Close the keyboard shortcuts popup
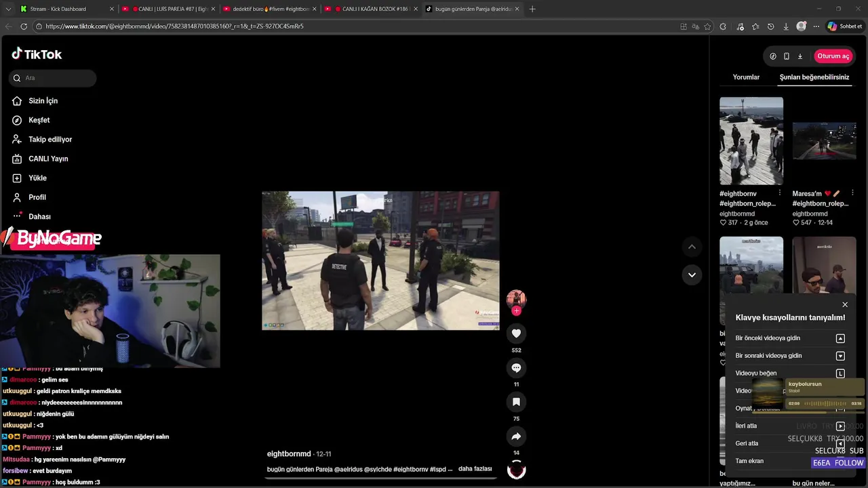Viewport: 868px width, 488px height. coord(845,305)
